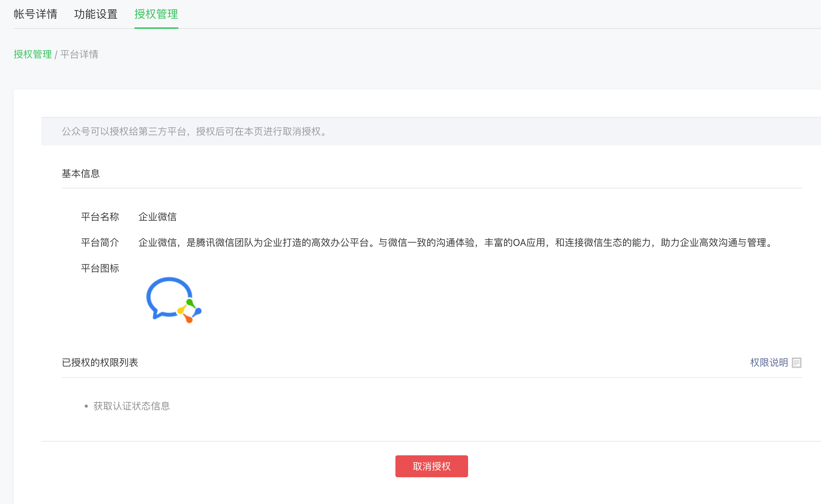The image size is (821, 504).
Task: Click the 平台名称 field label
Action: pyautogui.click(x=100, y=217)
